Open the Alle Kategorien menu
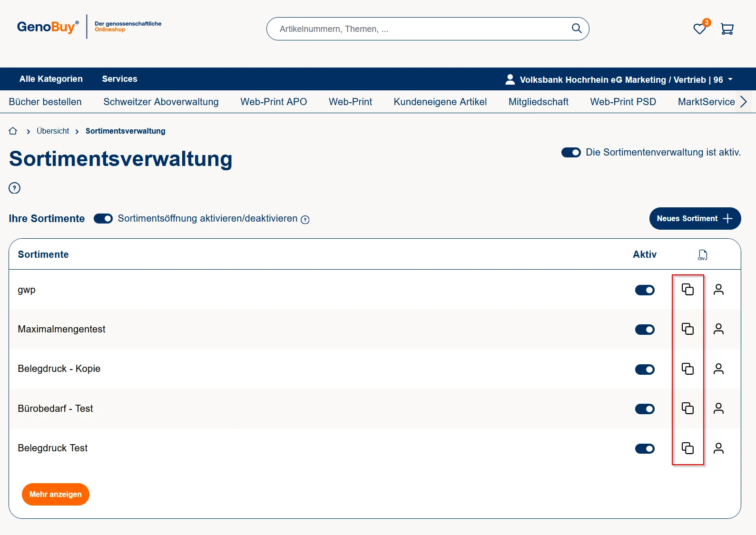 pos(51,79)
